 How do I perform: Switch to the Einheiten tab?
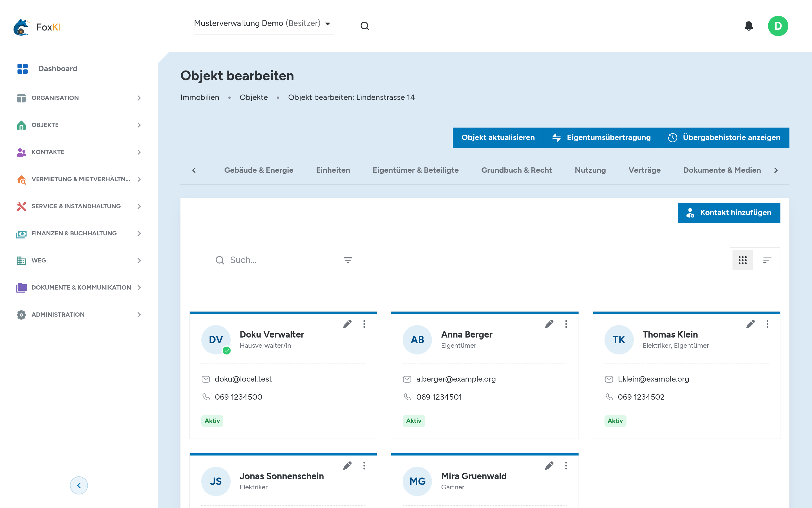(333, 170)
